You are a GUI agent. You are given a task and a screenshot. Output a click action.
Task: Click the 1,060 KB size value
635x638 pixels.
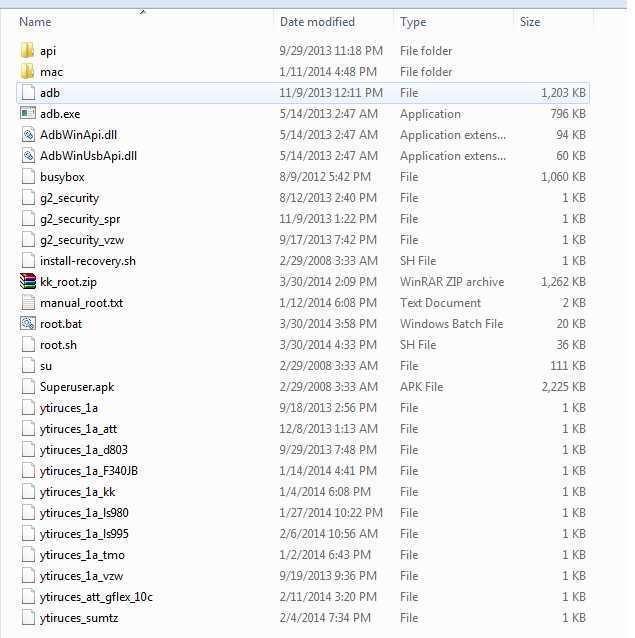click(563, 177)
